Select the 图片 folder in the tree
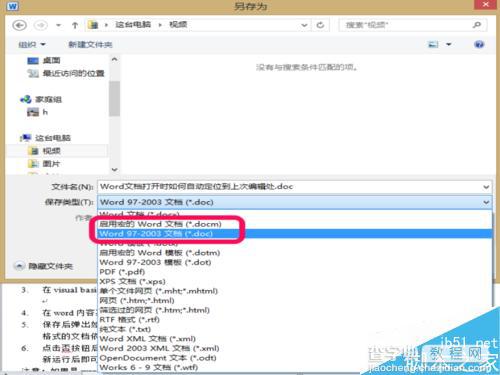Screen dimensions: 500x375 tap(51, 164)
